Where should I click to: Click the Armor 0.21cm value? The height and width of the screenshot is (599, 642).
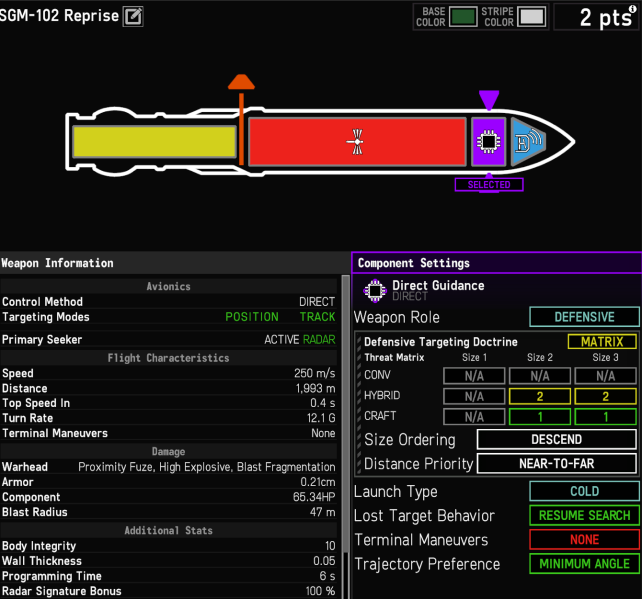pos(318,482)
